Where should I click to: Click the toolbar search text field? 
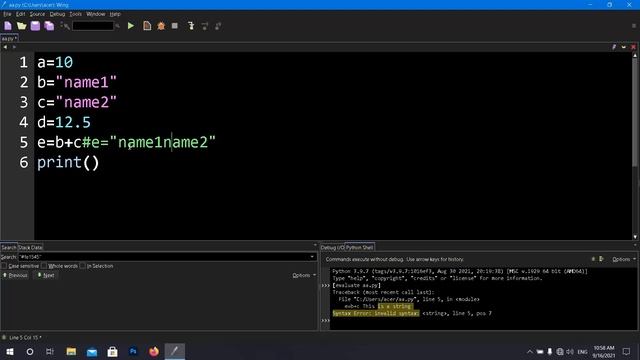pyautogui.click(x=93, y=26)
